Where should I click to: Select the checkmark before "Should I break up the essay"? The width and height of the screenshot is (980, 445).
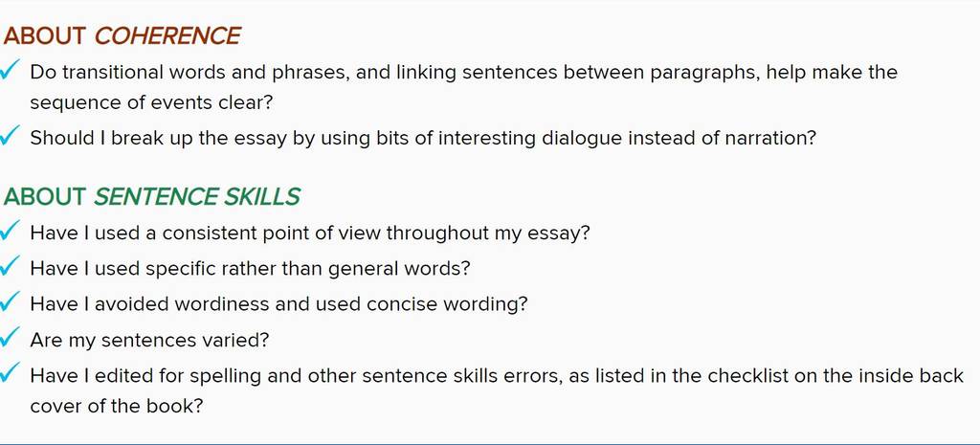click(10, 134)
